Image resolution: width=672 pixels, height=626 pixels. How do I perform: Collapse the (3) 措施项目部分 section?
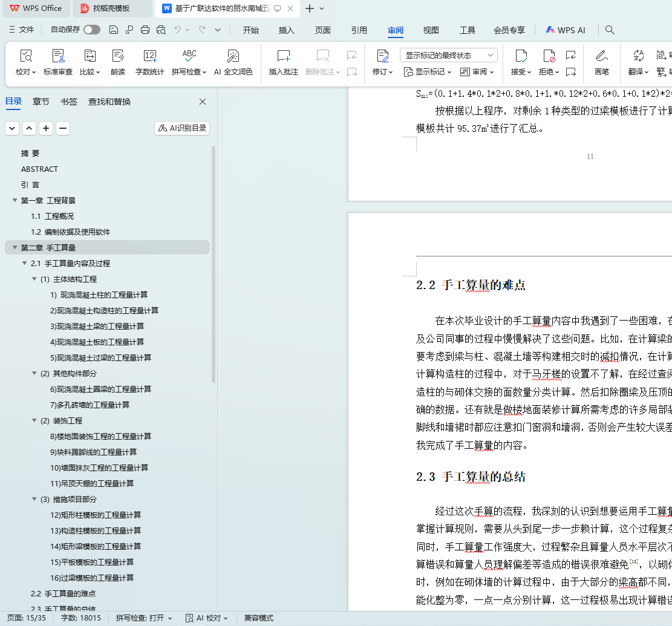coord(34,499)
